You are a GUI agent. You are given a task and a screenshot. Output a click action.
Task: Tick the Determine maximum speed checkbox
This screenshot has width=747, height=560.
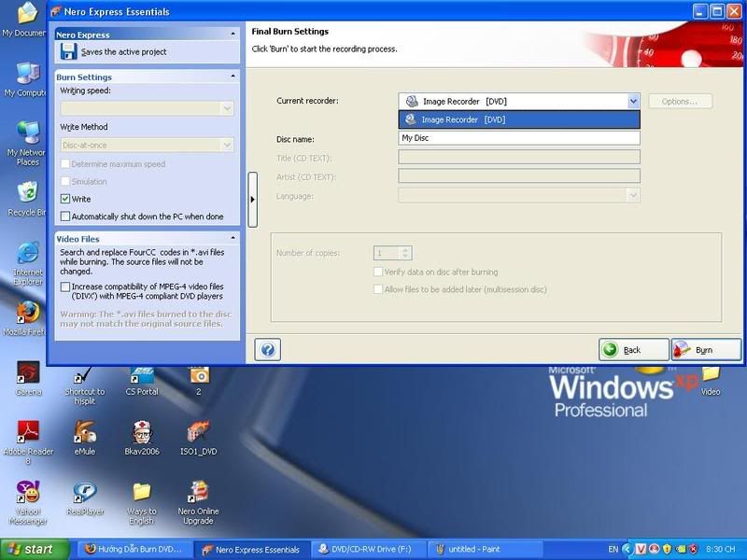(65, 164)
